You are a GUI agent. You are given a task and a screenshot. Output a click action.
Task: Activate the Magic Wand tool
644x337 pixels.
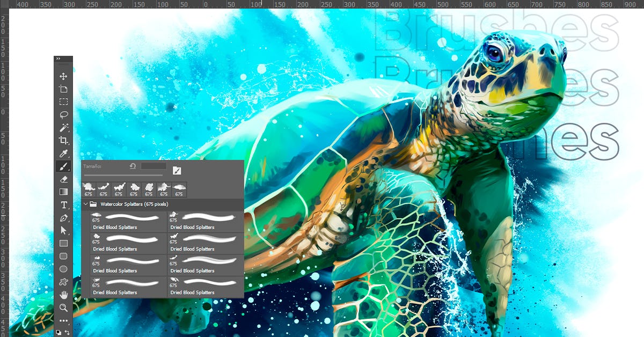[x=63, y=128]
